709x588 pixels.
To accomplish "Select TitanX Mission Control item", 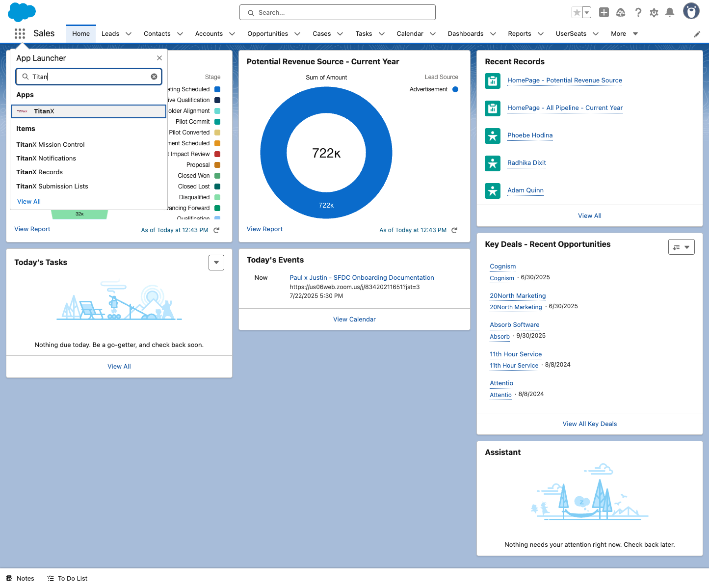I will [x=51, y=145].
